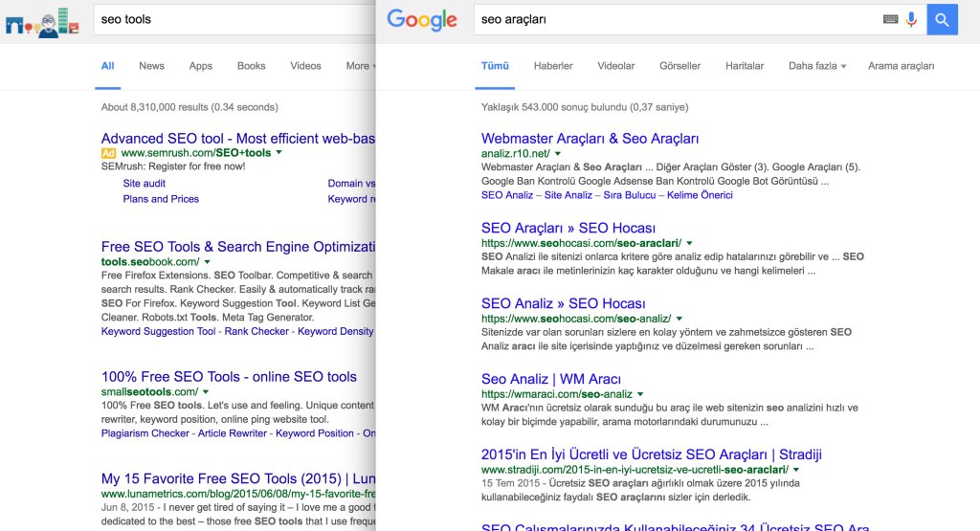The height and width of the screenshot is (531, 980).
Task: Open Webmaster Araçları & Seo Araçları result
Action: pyautogui.click(x=590, y=139)
